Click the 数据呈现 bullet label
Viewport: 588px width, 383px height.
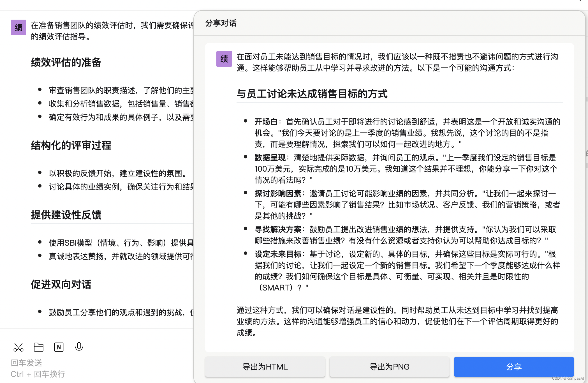(270, 158)
